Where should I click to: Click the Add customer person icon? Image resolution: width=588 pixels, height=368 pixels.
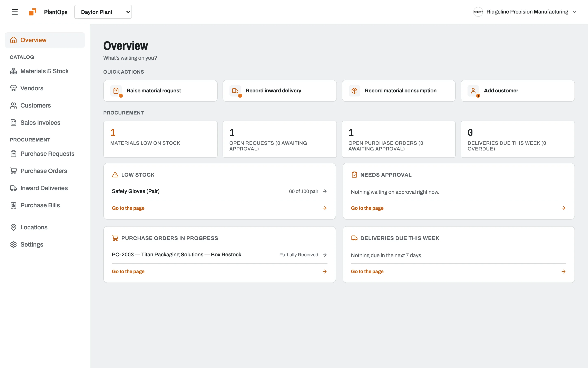click(473, 91)
